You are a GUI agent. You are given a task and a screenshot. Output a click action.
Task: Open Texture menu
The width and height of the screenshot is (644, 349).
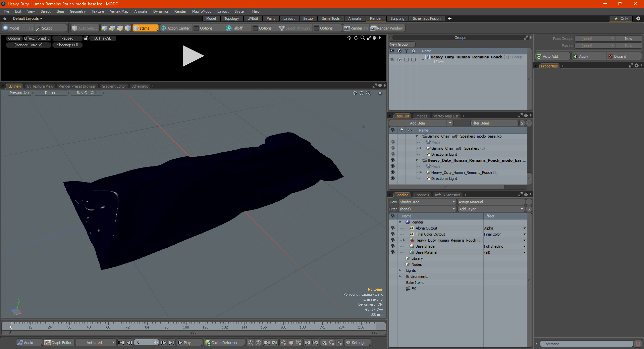click(x=98, y=11)
